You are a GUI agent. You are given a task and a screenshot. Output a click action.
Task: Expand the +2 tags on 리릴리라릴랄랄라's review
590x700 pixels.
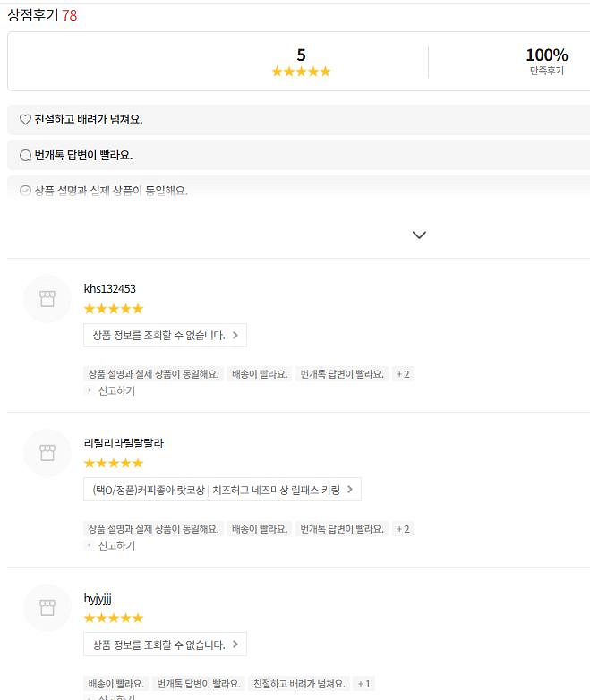(x=403, y=529)
